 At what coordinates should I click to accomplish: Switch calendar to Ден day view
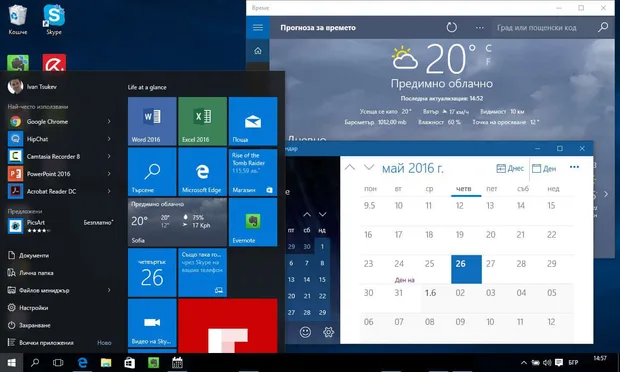click(x=544, y=168)
